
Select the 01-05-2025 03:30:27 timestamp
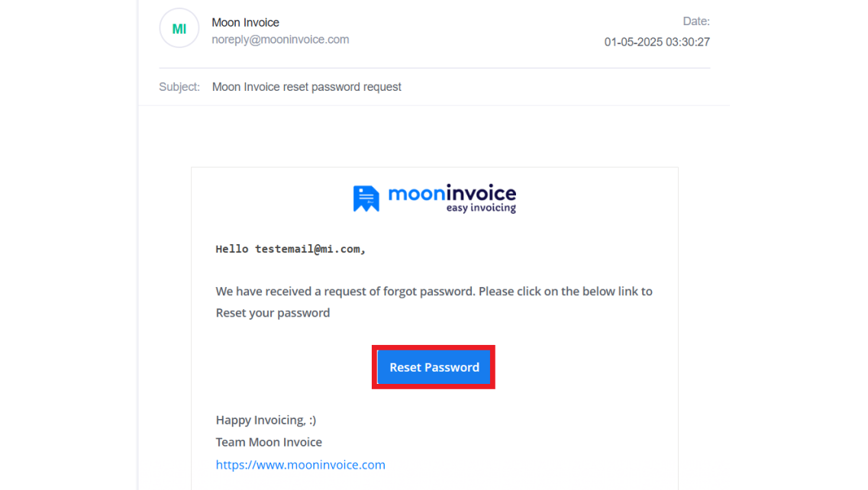[657, 42]
